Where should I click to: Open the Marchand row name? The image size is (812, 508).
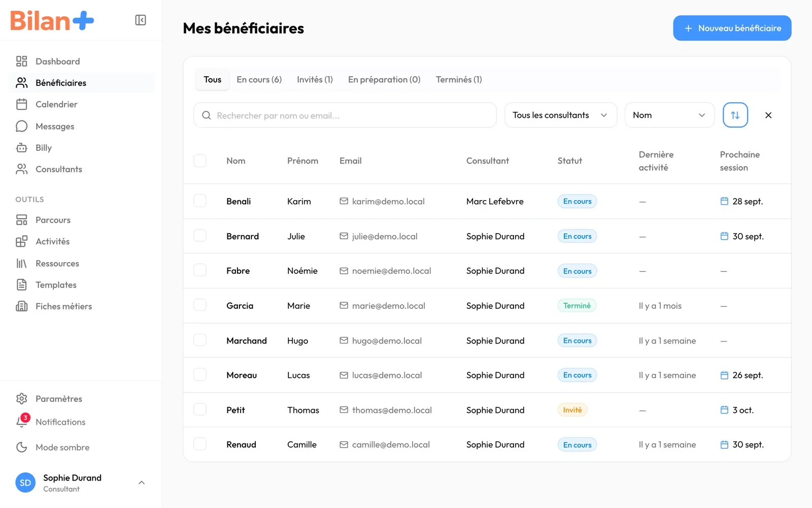[247, 340]
